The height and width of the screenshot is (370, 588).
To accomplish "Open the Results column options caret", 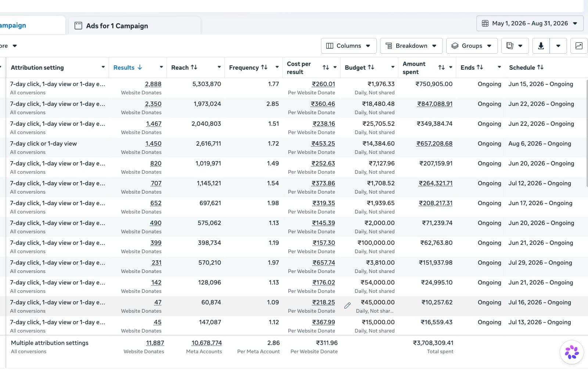I will click(x=161, y=67).
